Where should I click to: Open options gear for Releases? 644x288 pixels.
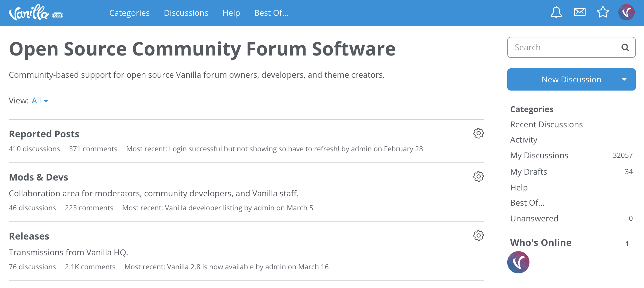coord(478,235)
